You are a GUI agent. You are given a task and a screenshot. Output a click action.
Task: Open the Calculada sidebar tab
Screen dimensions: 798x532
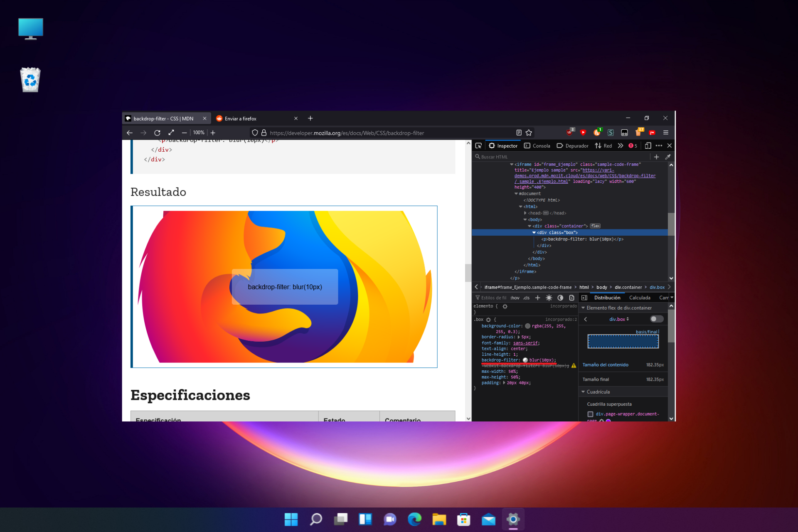coord(640,298)
